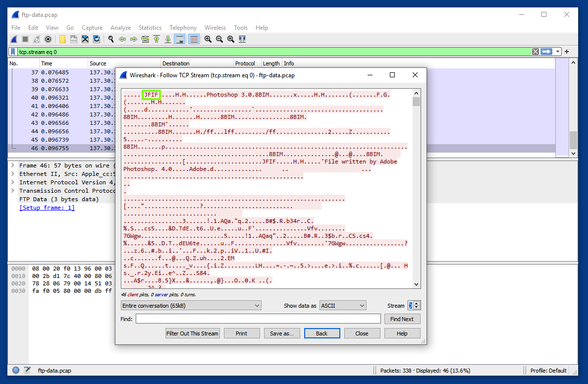Click the Resize columns to fit content icon
Image resolution: width=588 pixels, height=384 pixels.
[x=242, y=39]
